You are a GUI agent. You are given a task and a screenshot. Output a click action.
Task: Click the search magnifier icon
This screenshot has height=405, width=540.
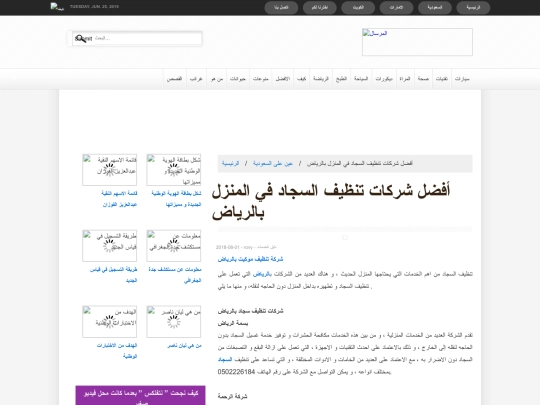pos(81,38)
